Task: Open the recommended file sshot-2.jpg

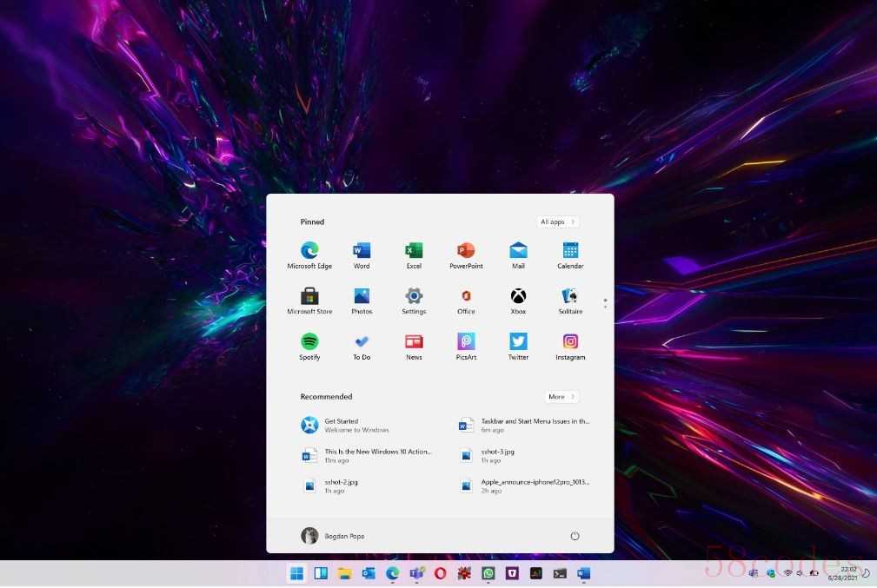Action: 339,486
